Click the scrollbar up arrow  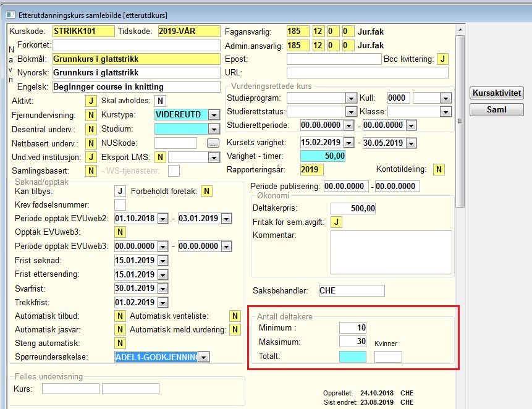point(460,30)
